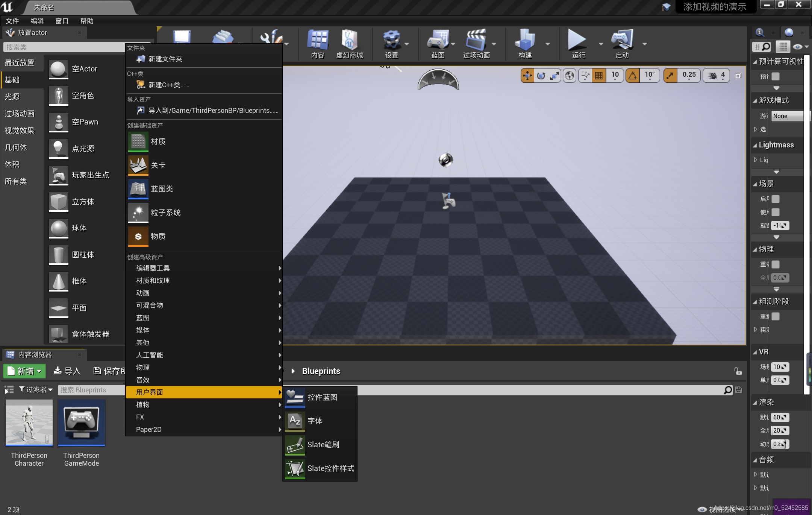Image resolution: width=812 pixels, height=515 pixels.
Task: Open the 编辑 edit menu
Action: tap(37, 21)
